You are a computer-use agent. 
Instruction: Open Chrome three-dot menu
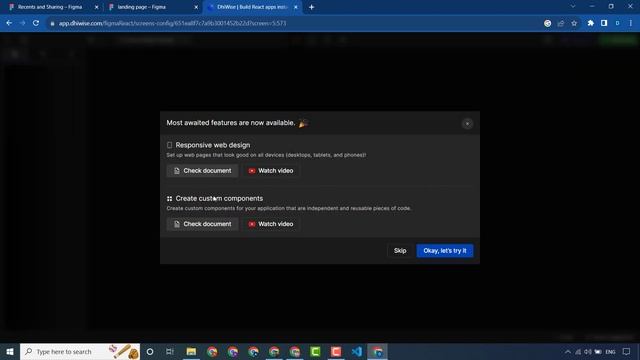pyautogui.click(x=631, y=23)
